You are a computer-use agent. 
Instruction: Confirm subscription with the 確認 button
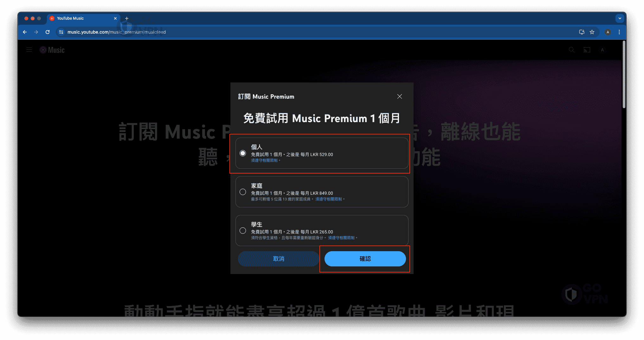(x=365, y=259)
